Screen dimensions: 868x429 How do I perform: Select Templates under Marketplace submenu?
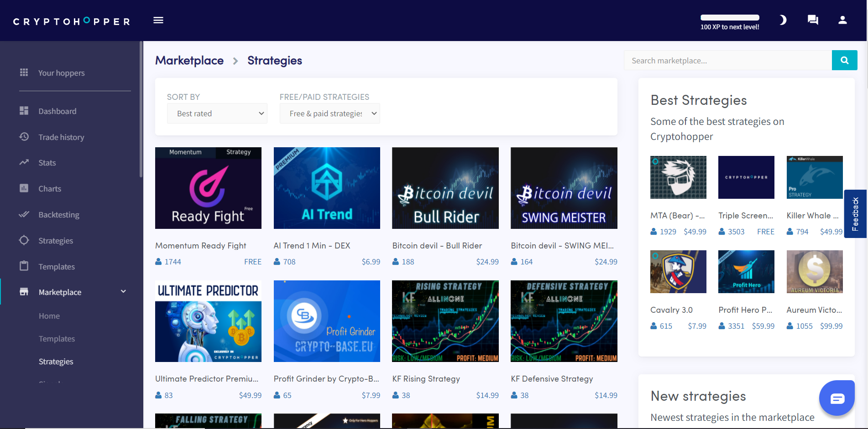57,339
